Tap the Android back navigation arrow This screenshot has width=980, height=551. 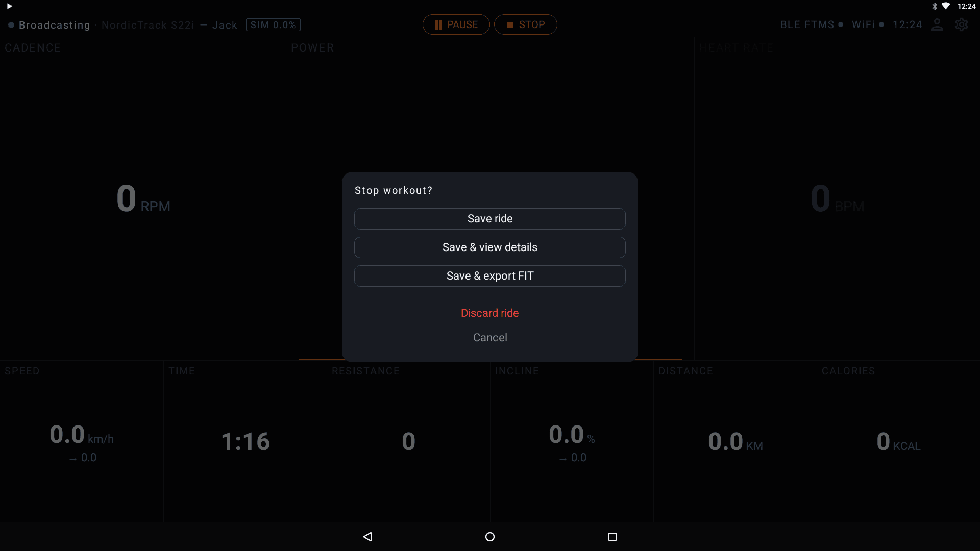pos(367,537)
